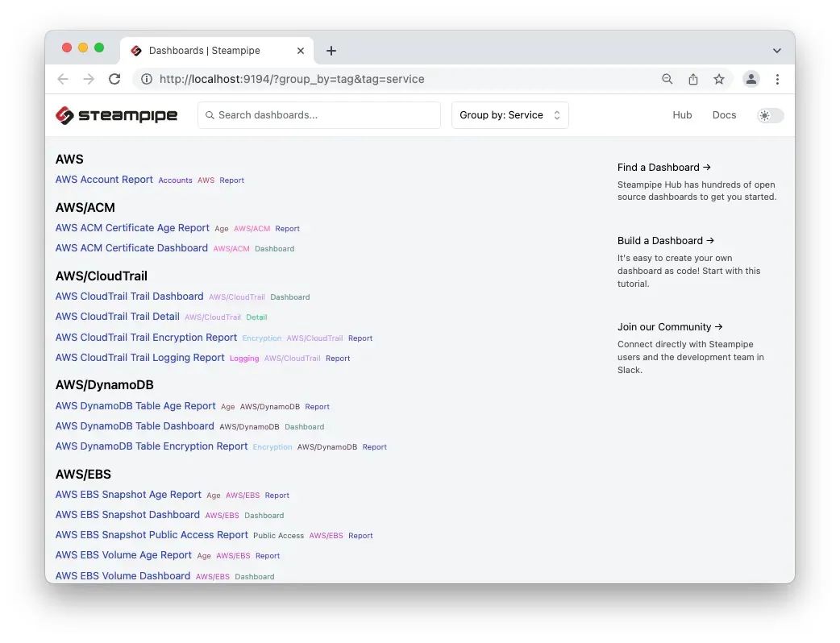Select the Dashboards | Steampipe tab
This screenshot has height=643, width=840.
[205, 51]
